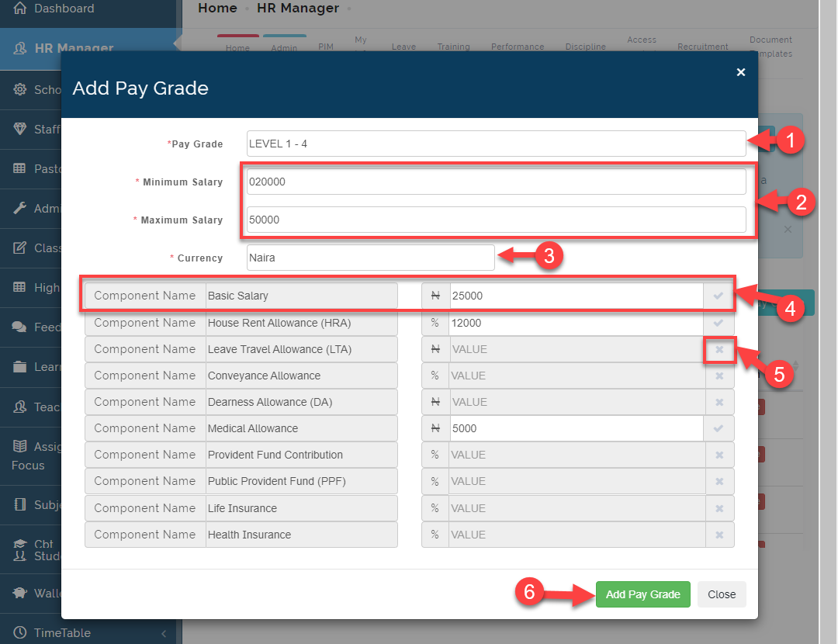The image size is (838, 644).
Task: Click the Feedback chat bubbles icon in sidebar
Action: tap(19, 327)
